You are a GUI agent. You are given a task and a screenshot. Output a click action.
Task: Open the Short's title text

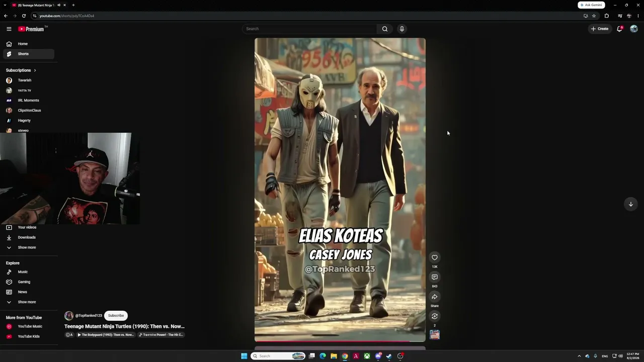pos(124,326)
